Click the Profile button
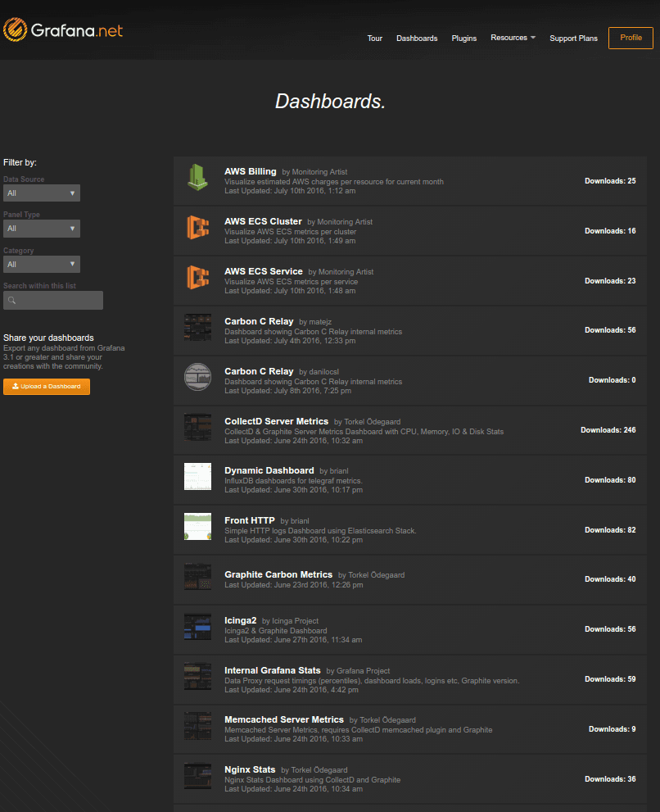The width and height of the screenshot is (660, 812). coord(631,38)
